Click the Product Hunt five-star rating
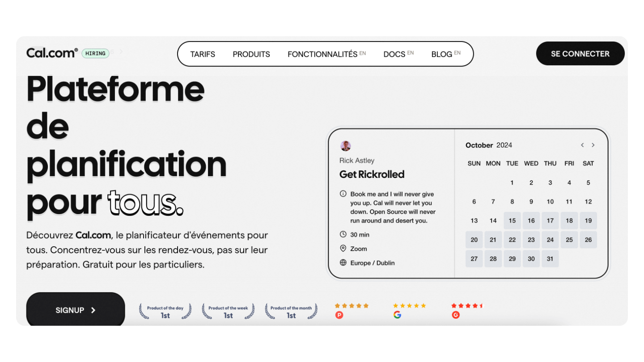The image size is (644, 362). (x=352, y=306)
